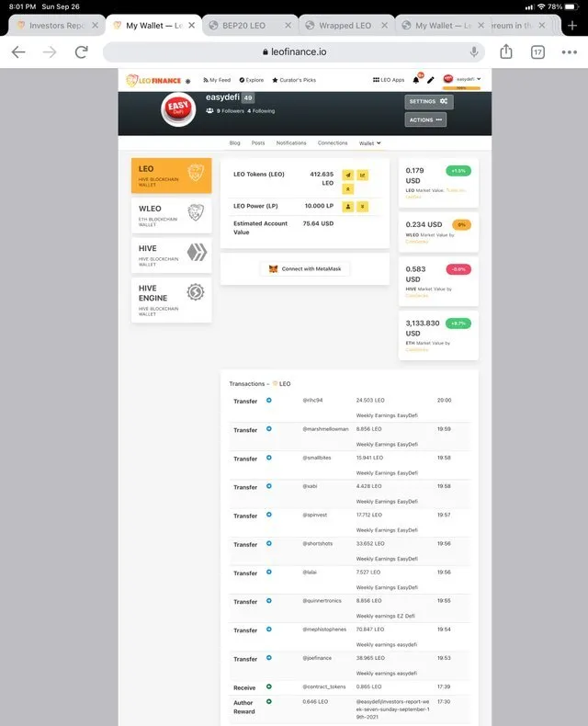Image resolution: width=588 pixels, height=726 pixels.
Task: Click the browser forward arrow
Action: 50,51
